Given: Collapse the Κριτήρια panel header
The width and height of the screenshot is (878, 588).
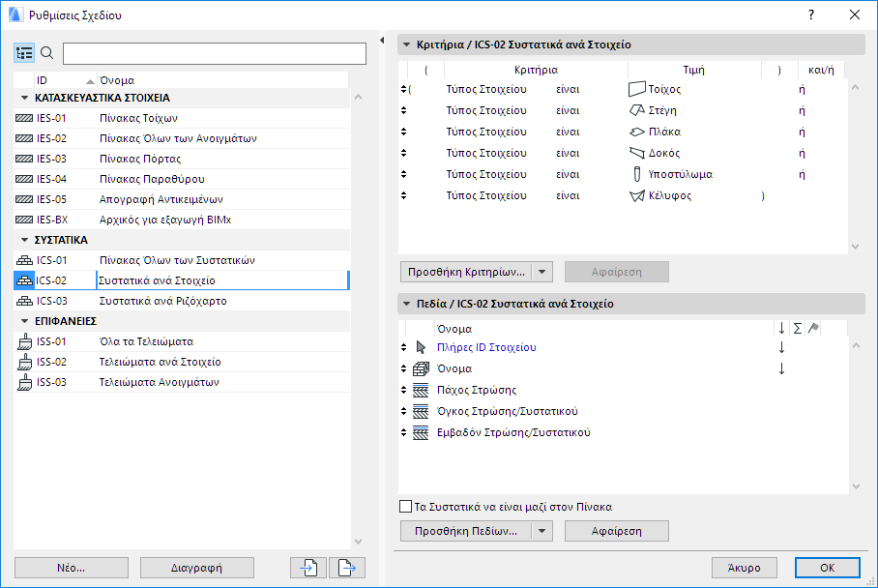Looking at the screenshot, I should (x=407, y=44).
